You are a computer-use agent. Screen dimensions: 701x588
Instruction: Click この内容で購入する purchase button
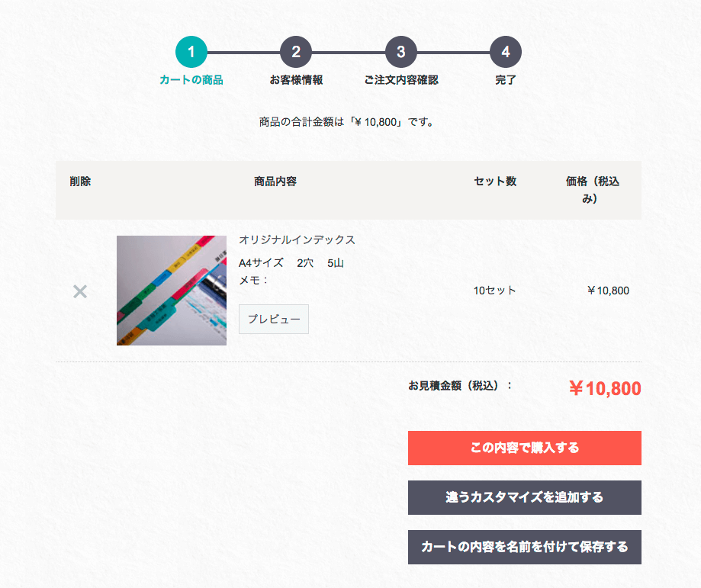point(524,448)
